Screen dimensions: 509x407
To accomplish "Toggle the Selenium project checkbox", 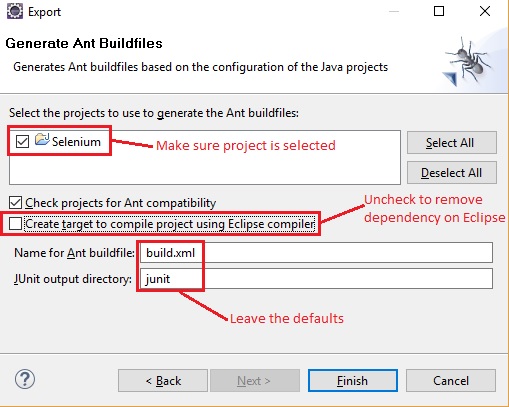I will pos(22,141).
